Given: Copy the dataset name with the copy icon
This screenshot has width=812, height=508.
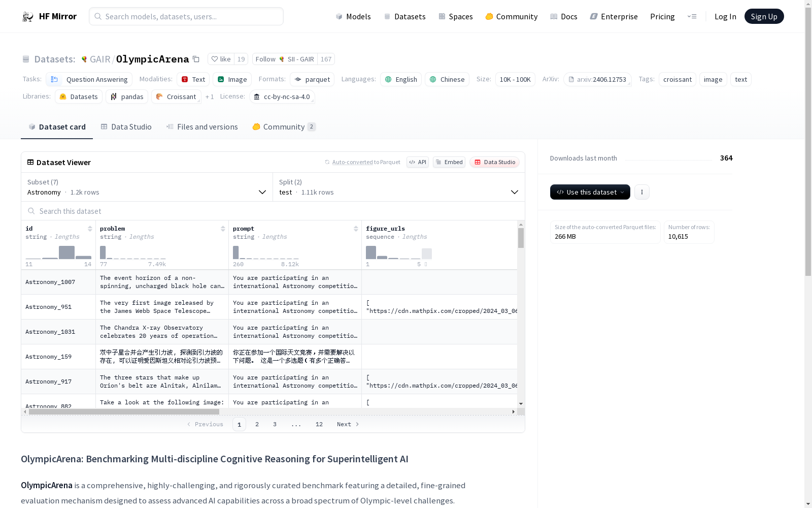Looking at the screenshot, I should [x=196, y=59].
